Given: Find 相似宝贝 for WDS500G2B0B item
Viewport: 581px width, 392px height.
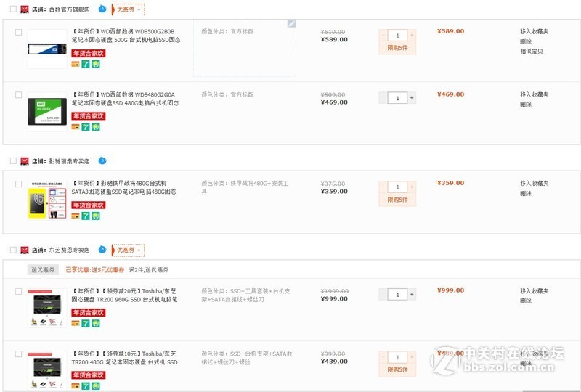Looking at the screenshot, I should (532, 52).
